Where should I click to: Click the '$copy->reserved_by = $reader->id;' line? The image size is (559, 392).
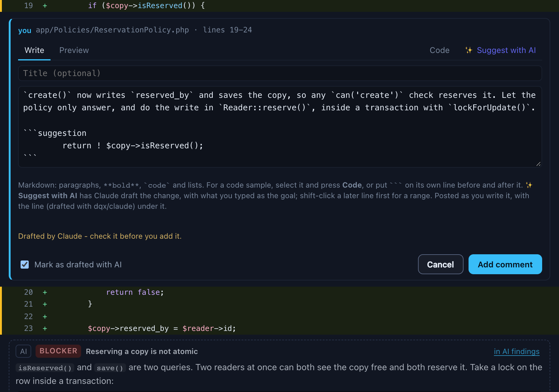coord(162,328)
